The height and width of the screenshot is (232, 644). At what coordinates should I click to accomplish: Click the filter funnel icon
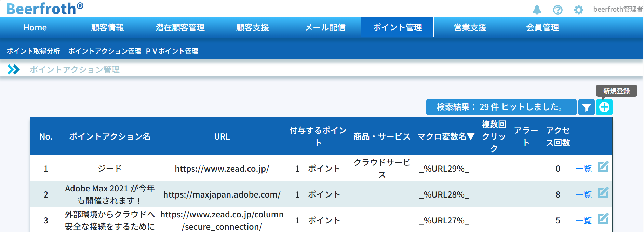586,107
